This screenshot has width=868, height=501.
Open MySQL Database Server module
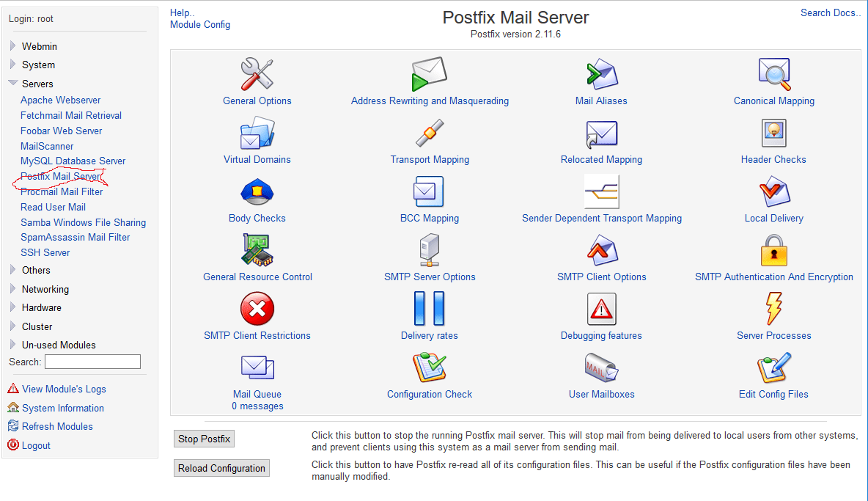click(73, 161)
